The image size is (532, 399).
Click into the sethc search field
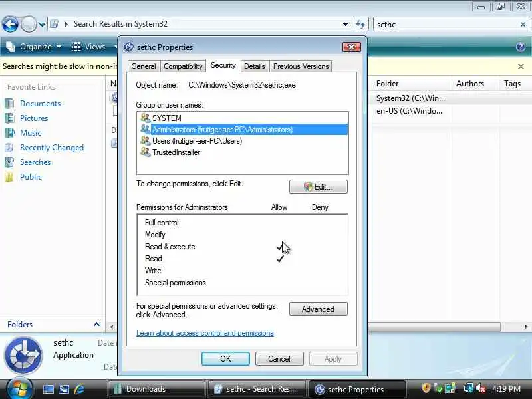pos(446,25)
